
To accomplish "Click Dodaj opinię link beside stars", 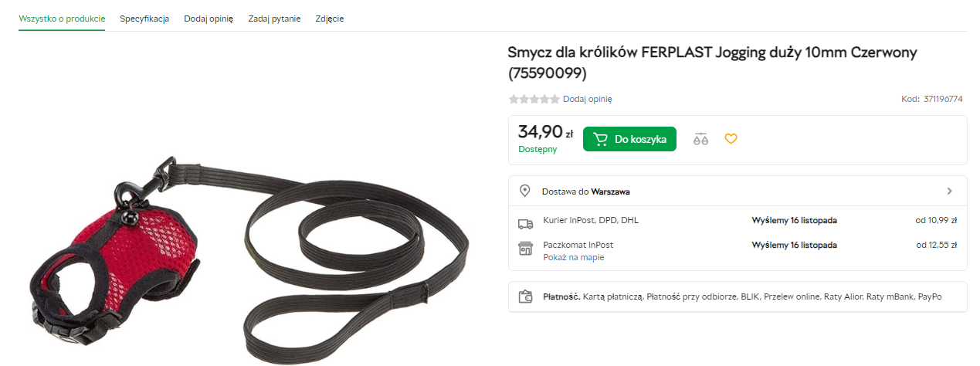I will [587, 99].
